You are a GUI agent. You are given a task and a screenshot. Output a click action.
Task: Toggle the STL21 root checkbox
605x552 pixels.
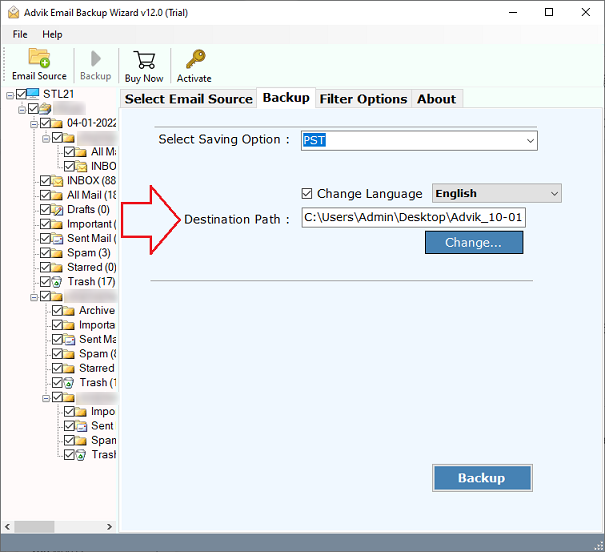tap(21, 94)
